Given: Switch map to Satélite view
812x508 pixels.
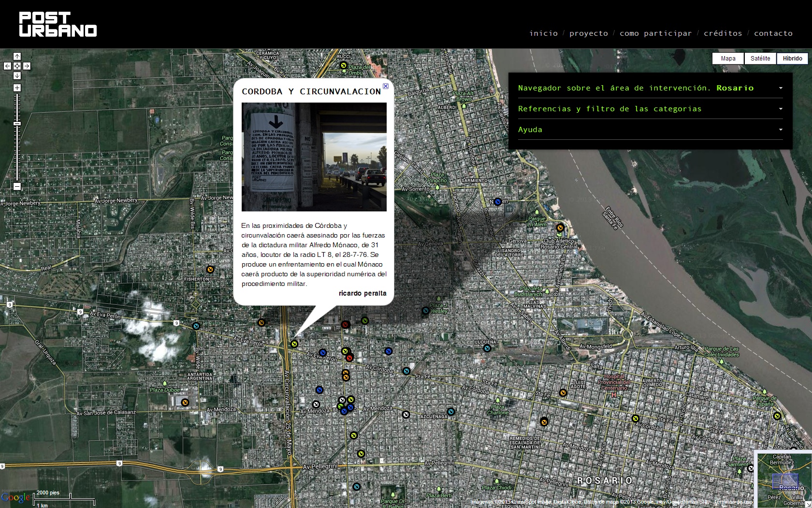Looking at the screenshot, I should (760, 59).
